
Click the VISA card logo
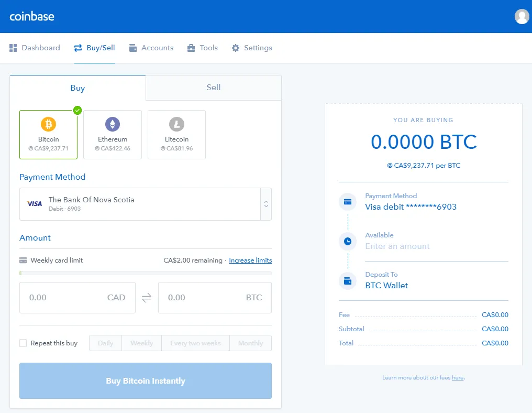pyautogui.click(x=35, y=204)
